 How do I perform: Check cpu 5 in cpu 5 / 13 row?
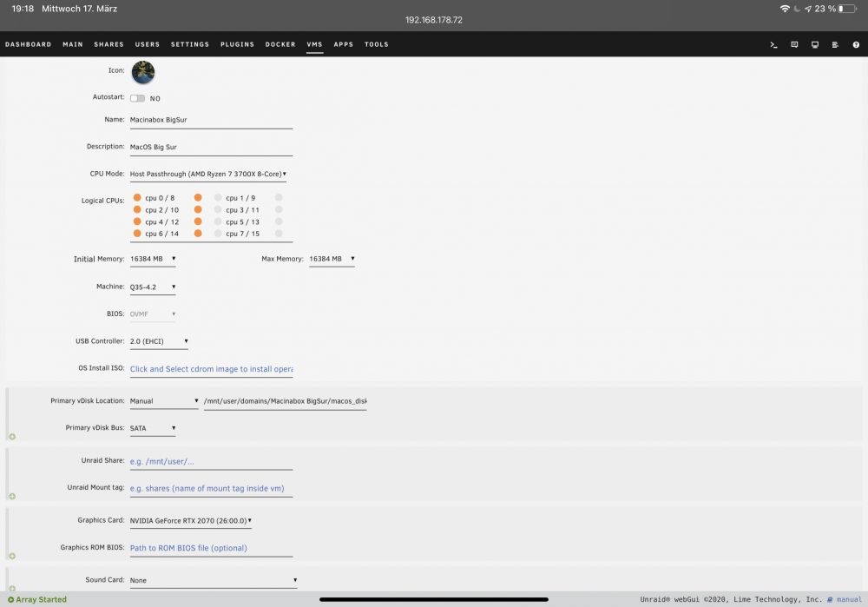click(x=218, y=221)
